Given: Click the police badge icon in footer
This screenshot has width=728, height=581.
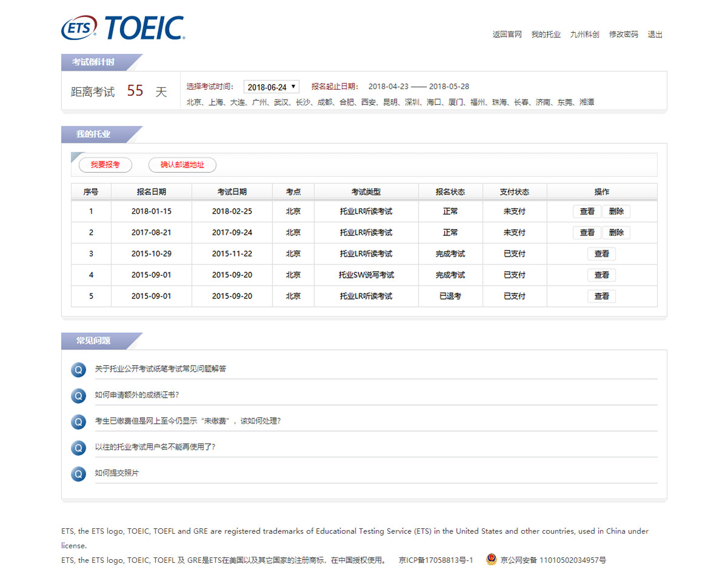Looking at the screenshot, I should point(491,560).
